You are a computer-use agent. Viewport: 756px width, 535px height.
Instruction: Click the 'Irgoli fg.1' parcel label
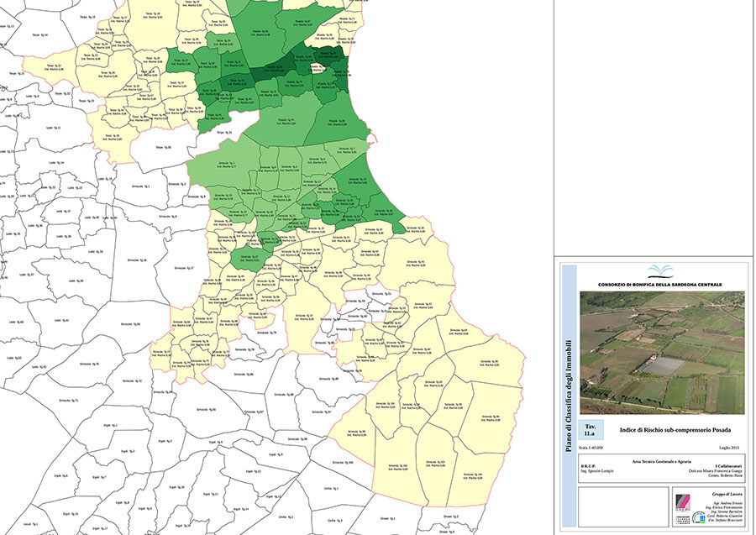click(x=110, y=426)
